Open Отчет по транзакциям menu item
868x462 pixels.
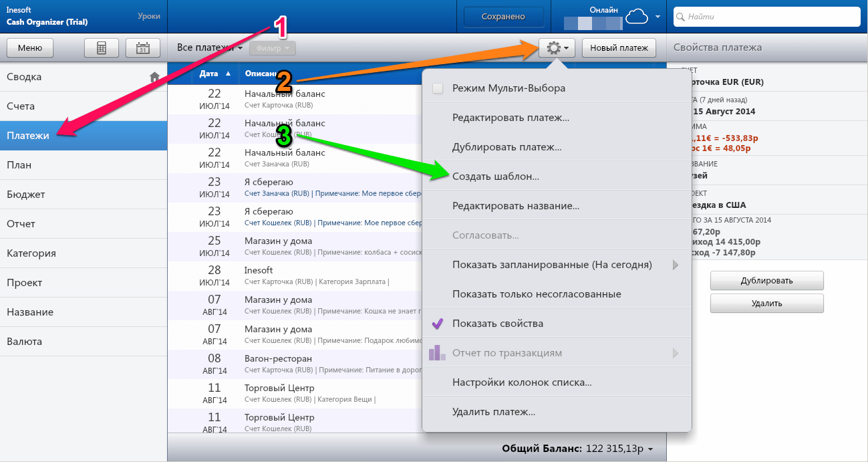click(x=557, y=353)
